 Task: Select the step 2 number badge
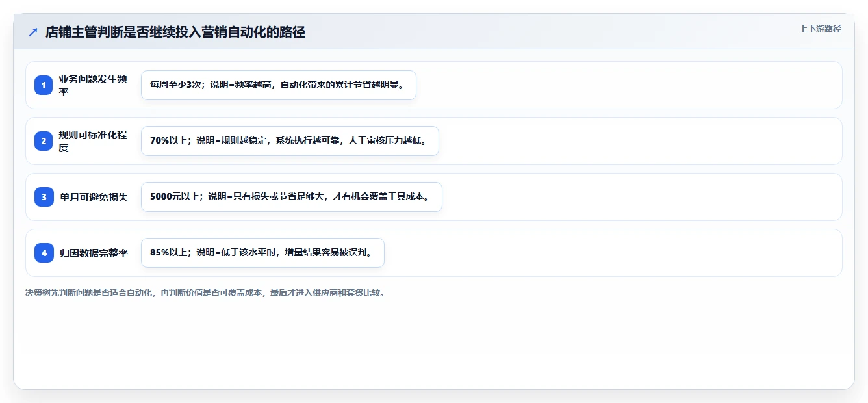click(44, 141)
